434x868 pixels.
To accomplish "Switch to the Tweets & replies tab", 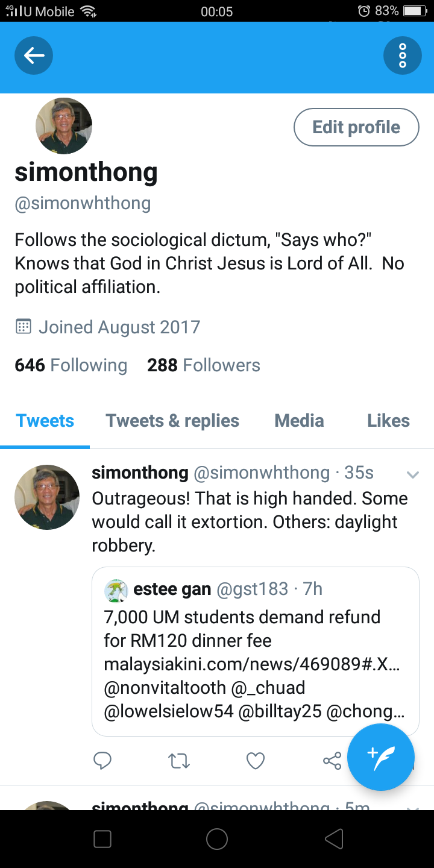I will 172,421.
